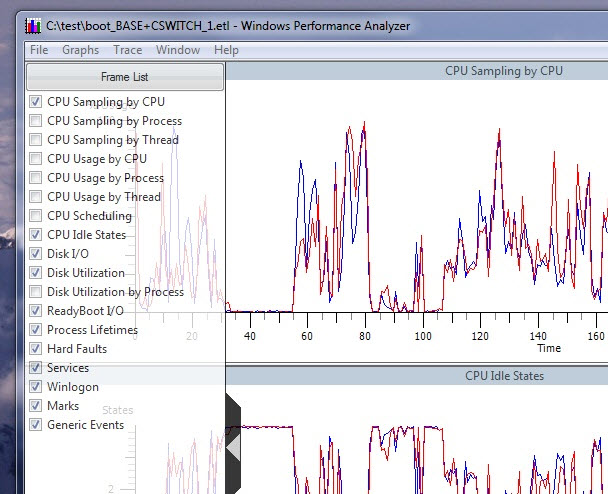608x494 pixels.
Task: Enable Disk Utilization by Process checkbox
Action: click(36, 292)
